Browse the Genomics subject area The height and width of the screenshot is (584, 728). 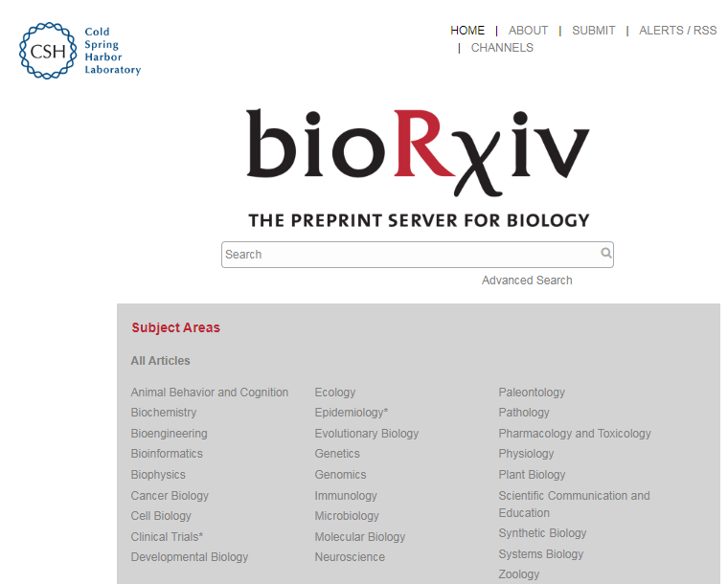pyautogui.click(x=340, y=475)
